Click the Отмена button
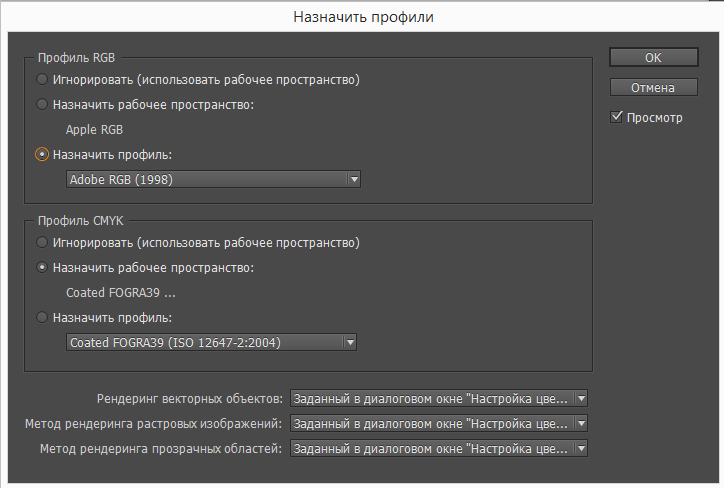 coord(653,87)
